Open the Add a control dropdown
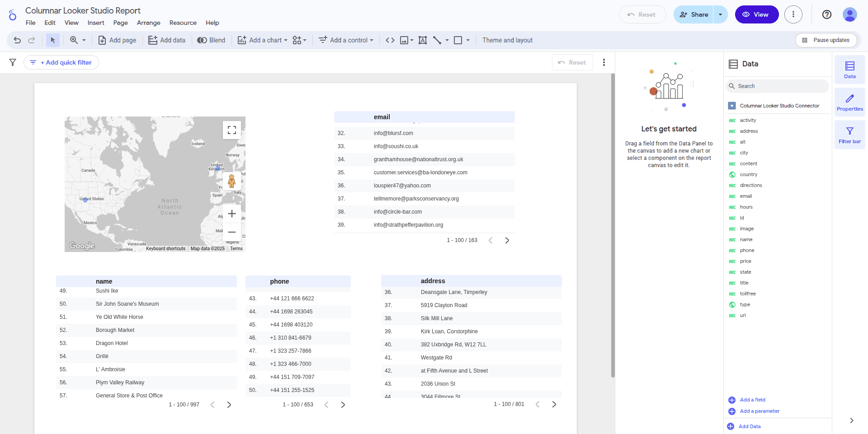868x434 pixels. (x=346, y=40)
